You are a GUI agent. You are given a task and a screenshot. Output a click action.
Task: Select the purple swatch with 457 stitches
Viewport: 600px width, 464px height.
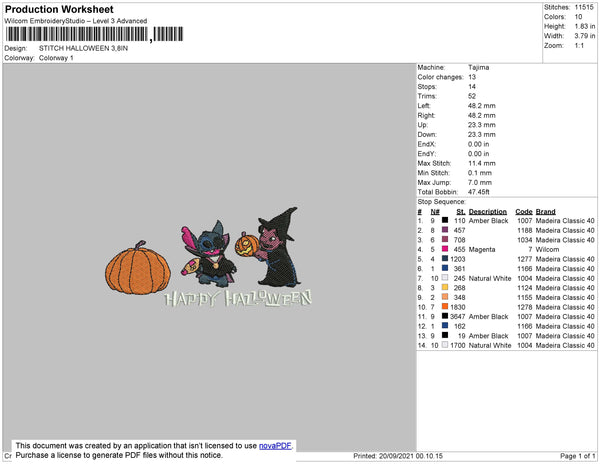[445, 230]
